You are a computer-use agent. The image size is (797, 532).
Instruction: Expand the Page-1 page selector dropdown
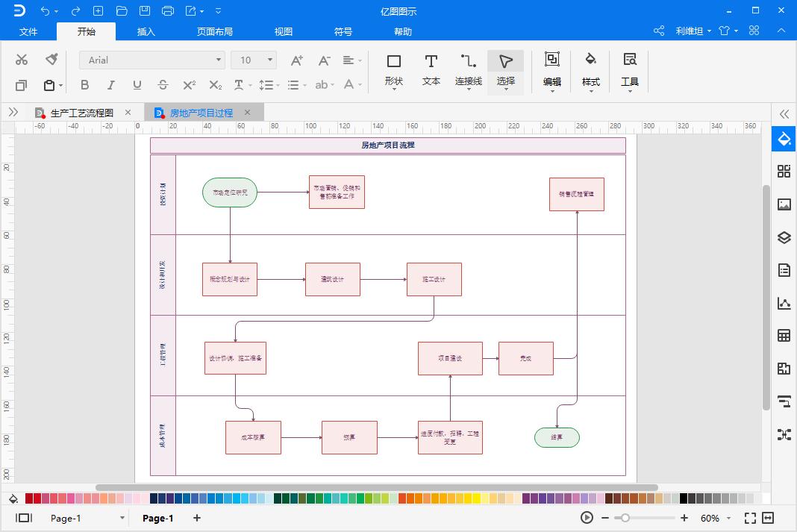pos(122,518)
